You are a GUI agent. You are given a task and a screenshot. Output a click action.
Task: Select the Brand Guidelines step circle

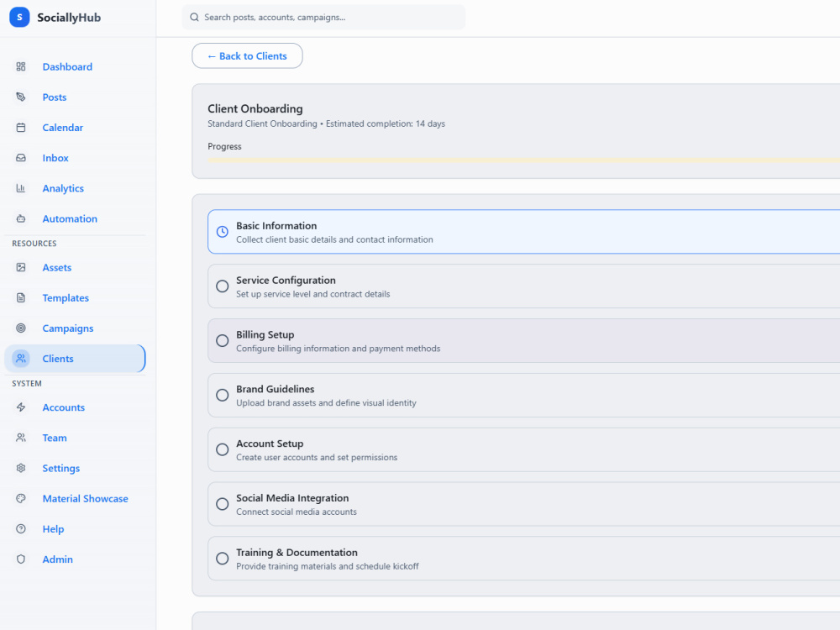pyautogui.click(x=223, y=395)
